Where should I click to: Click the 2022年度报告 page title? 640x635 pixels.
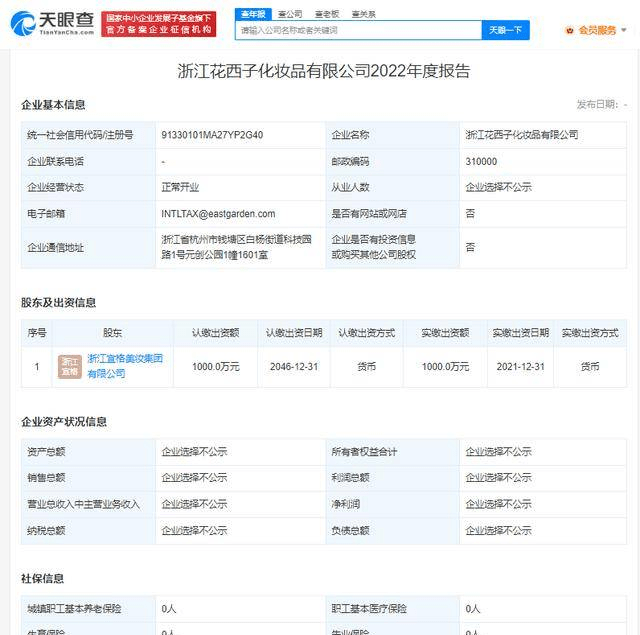[x=323, y=71]
